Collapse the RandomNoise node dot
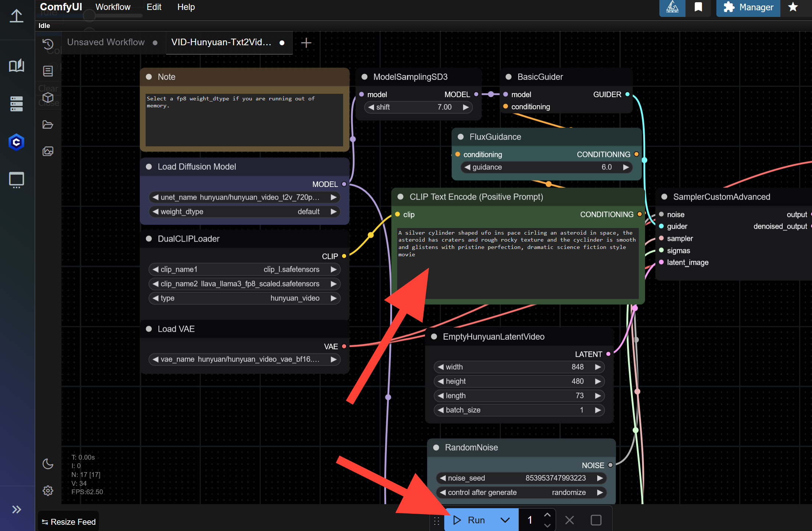Image resolution: width=812 pixels, height=531 pixels. (x=436, y=448)
